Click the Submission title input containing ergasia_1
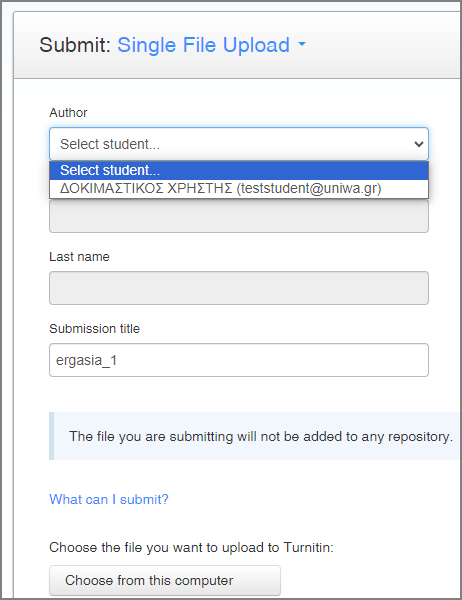Screen dimensions: 462x600 [239, 360]
